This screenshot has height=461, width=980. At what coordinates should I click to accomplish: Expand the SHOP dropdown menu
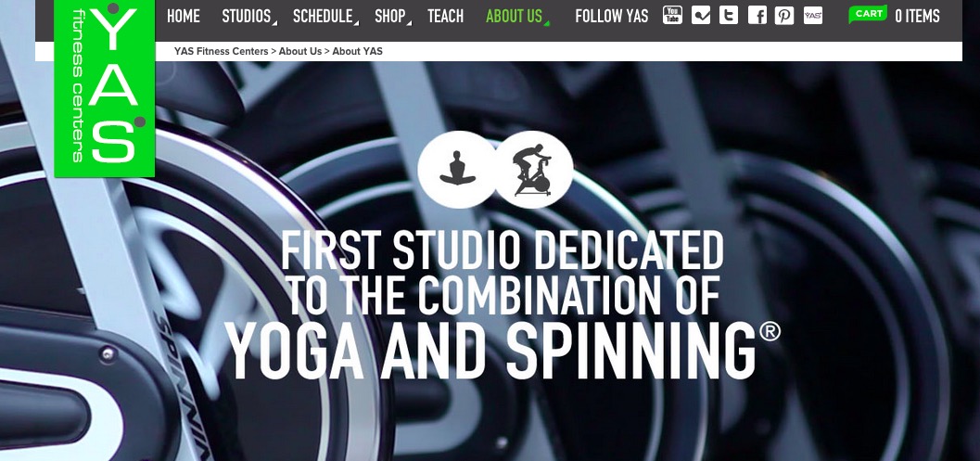tap(390, 17)
